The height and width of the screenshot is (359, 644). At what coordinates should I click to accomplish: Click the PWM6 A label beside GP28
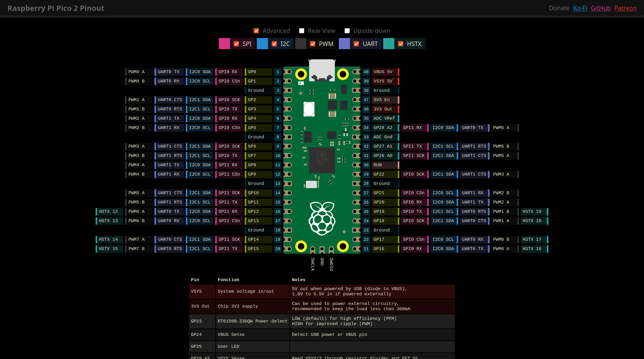505,128
